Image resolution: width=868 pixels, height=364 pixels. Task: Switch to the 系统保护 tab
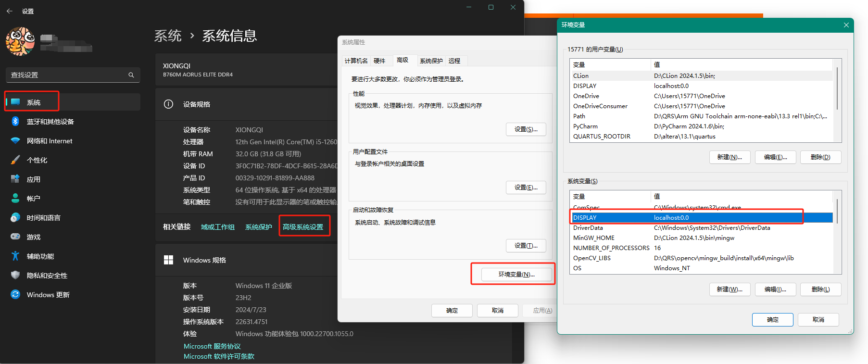(x=431, y=61)
